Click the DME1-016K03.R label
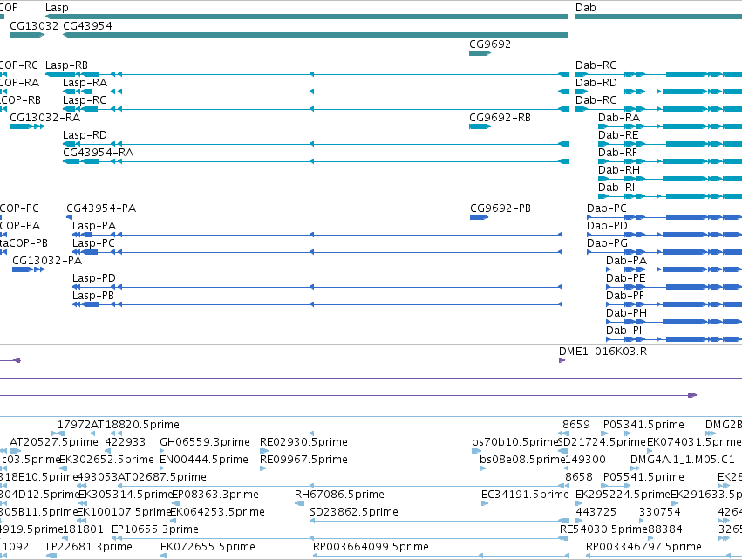742x560 pixels. 602,352
